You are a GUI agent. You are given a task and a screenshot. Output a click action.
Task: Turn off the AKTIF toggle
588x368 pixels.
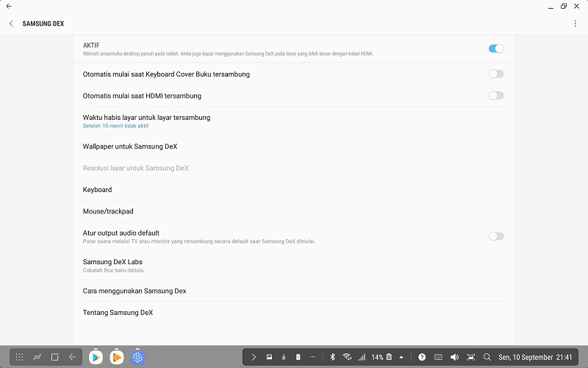pyautogui.click(x=496, y=49)
